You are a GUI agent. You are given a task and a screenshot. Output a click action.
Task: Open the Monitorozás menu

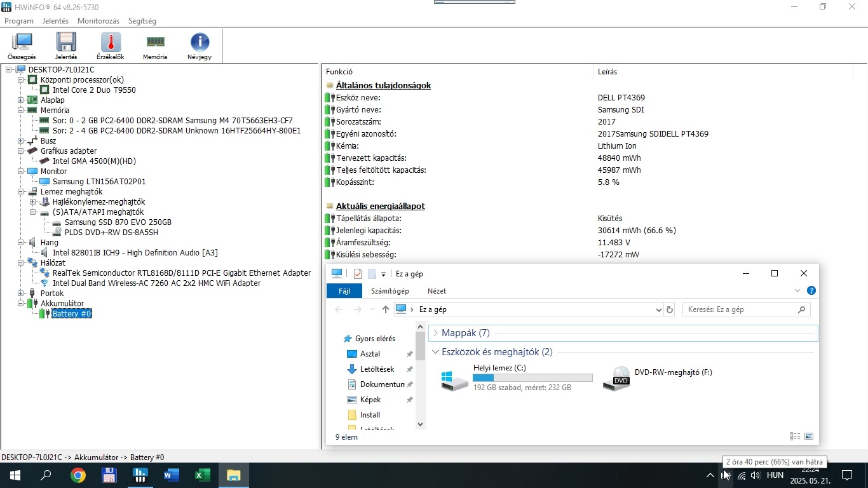tap(98, 21)
